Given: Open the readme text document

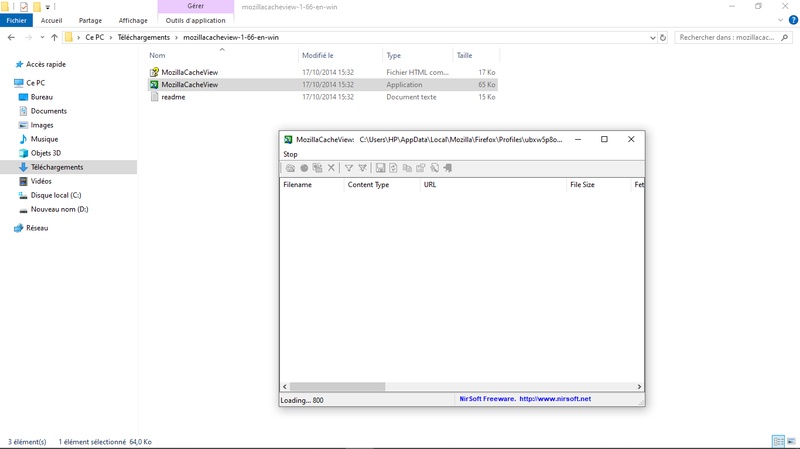Looking at the screenshot, I should click(x=173, y=97).
